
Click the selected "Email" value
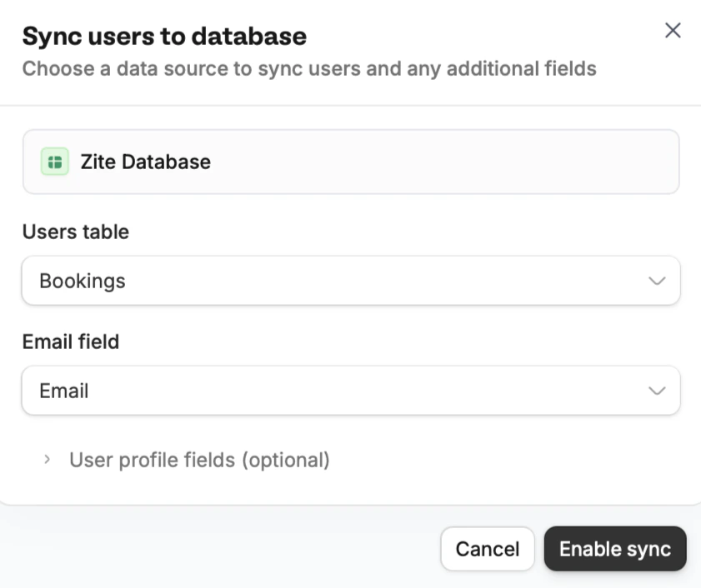coord(64,391)
